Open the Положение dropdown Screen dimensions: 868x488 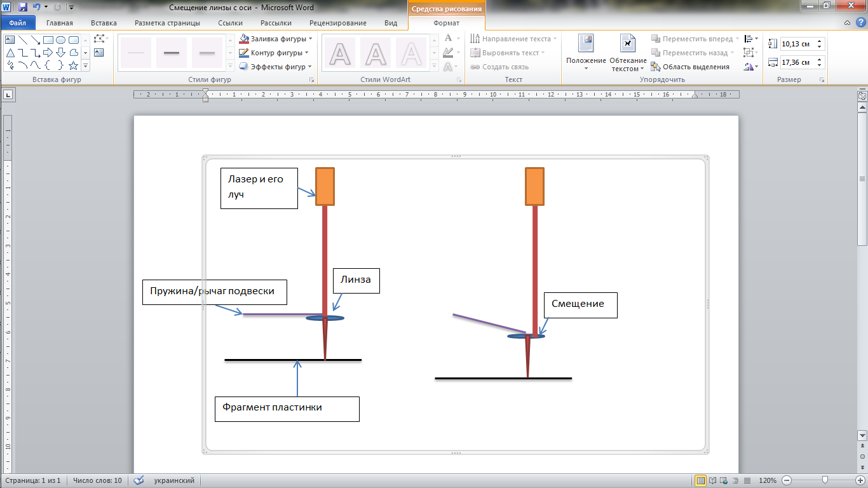tap(586, 53)
